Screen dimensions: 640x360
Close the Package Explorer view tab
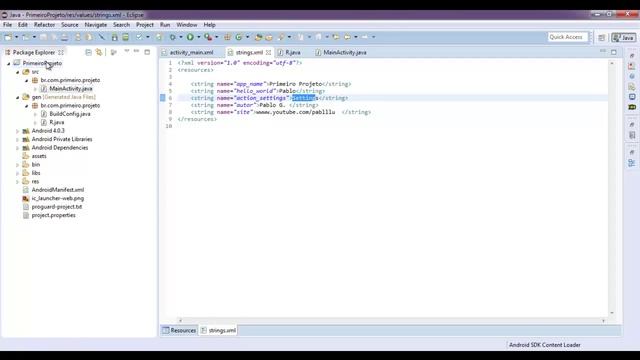pyautogui.click(x=61, y=52)
